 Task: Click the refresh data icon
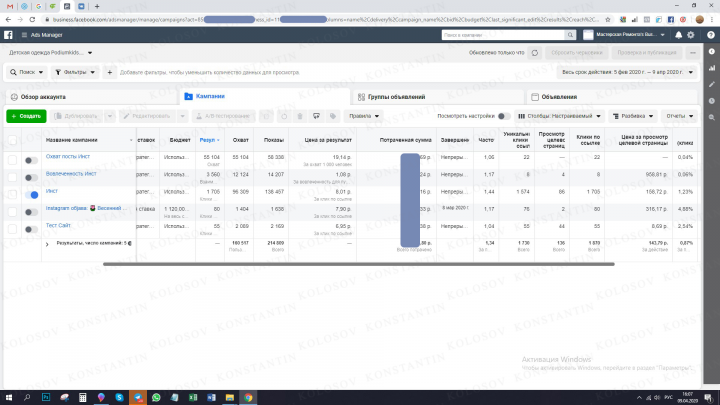pos(534,53)
